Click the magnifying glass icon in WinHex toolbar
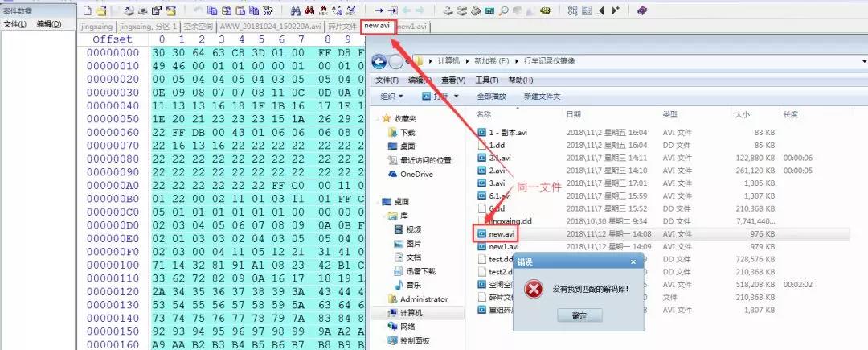The image size is (868, 350). click(503, 10)
